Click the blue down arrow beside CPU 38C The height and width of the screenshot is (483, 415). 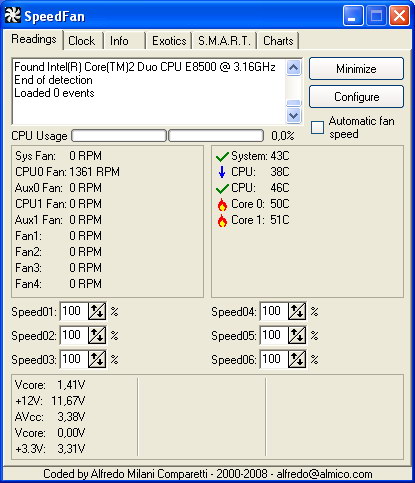tap(222, 172)
